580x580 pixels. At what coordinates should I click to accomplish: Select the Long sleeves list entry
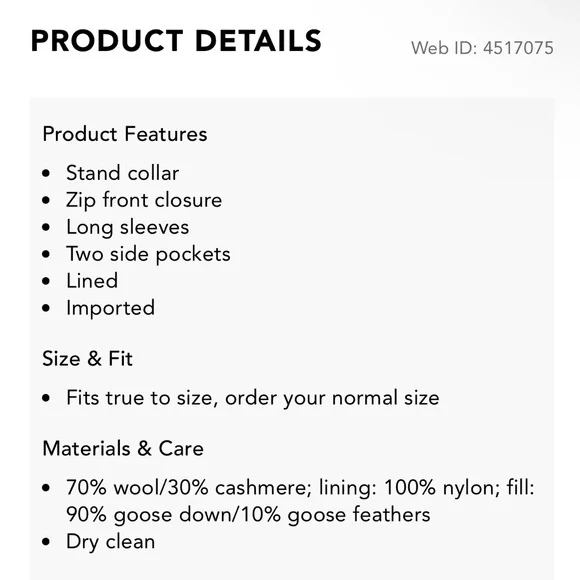[x=128, y=227]
